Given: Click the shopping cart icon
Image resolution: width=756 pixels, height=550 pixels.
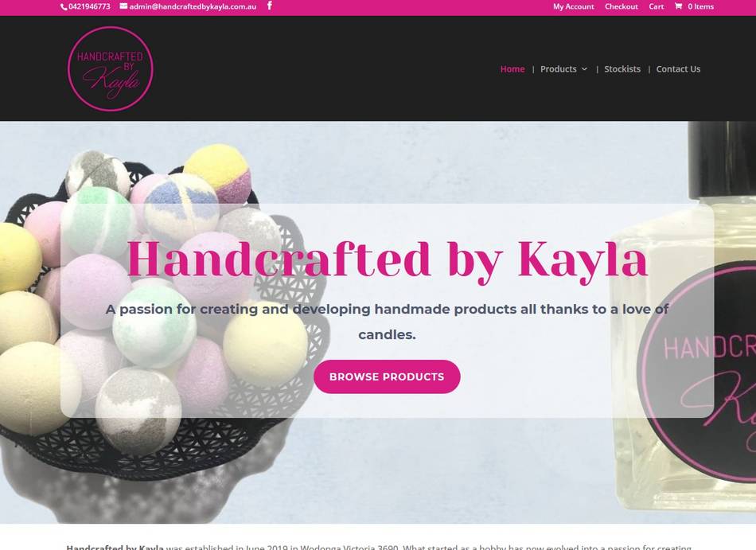Looking at the screenshot, I should (678, 6).
